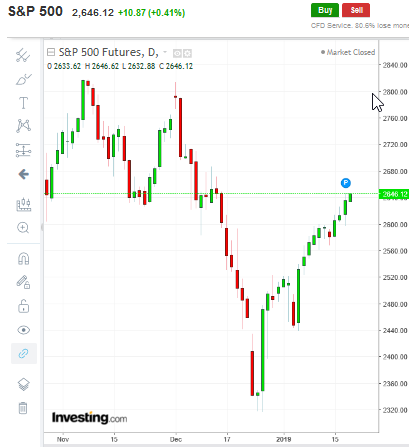
Task: Collapse the S&P 500 Futures legend
Action: [x=51, y=52]
